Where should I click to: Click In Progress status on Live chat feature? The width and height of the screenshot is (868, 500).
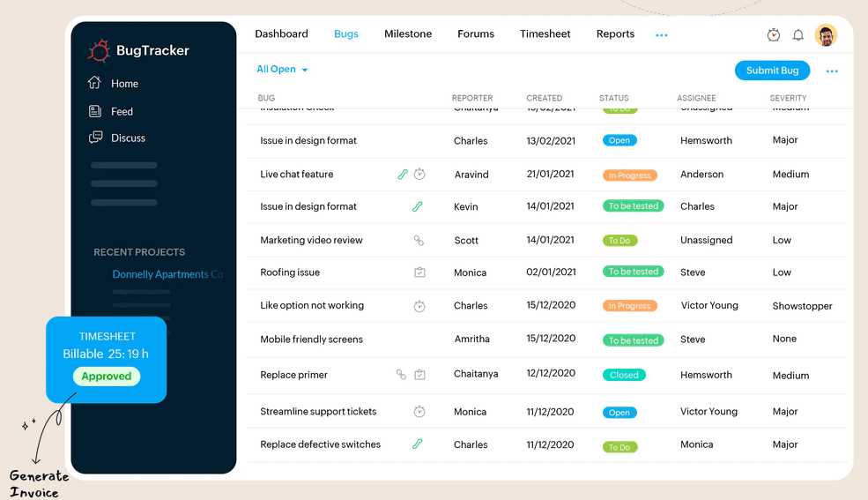(x=630, y=175)
